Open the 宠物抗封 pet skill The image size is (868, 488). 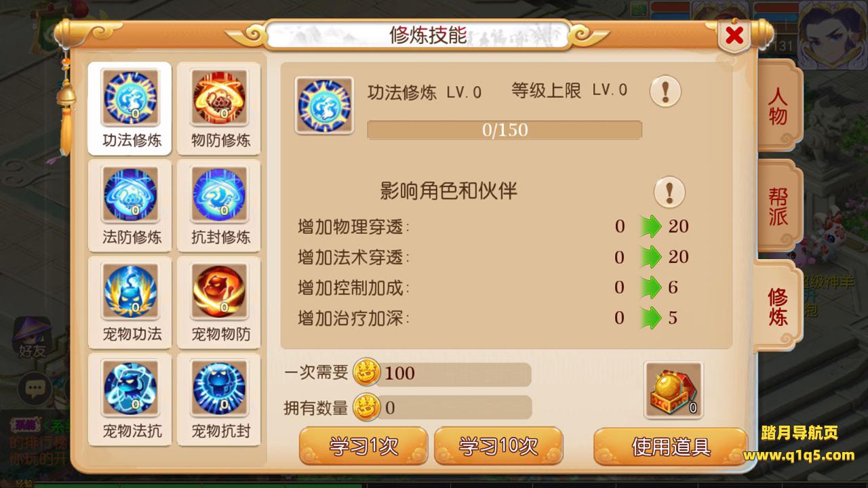(x=219, y=388)
